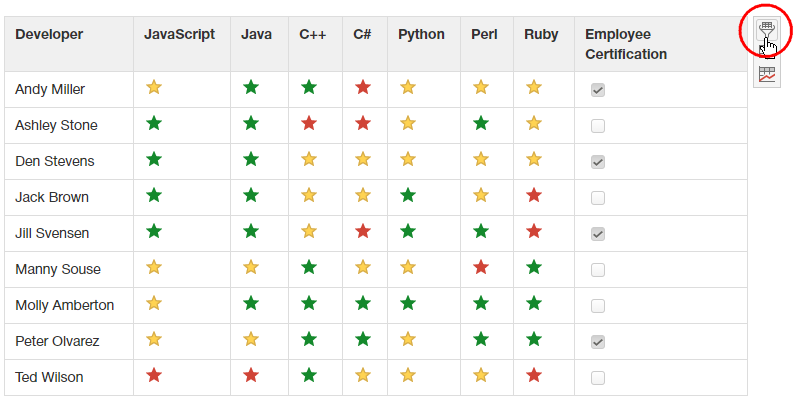Uncheck Andy Miller's Employee Certification checkbox
798x401 pixels.
click(598, 90)
